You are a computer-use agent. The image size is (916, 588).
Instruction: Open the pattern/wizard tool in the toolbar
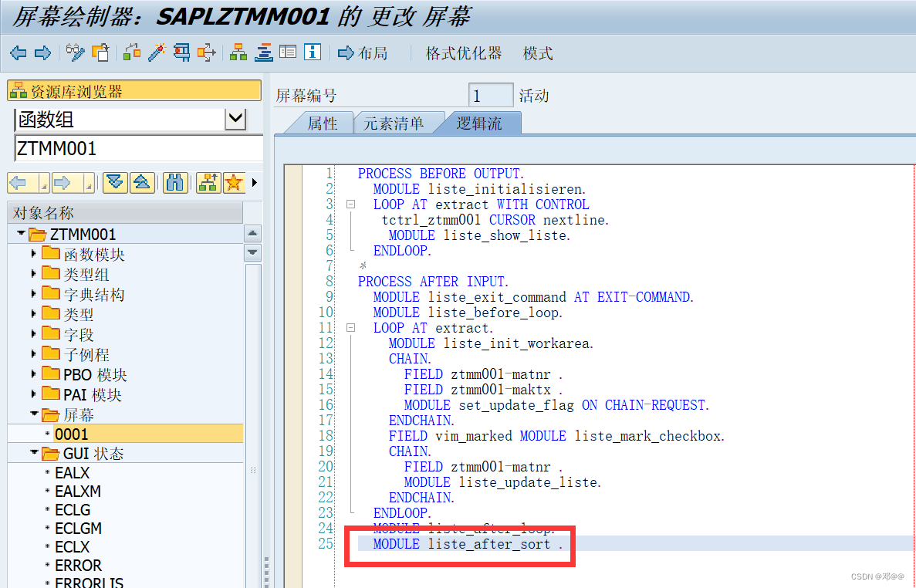(x=159, y=52)
